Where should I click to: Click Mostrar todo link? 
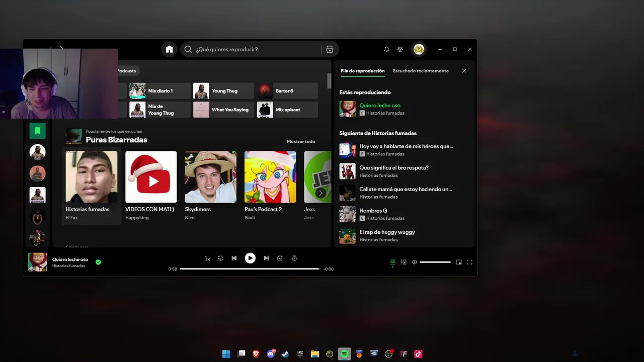(301, 142)
